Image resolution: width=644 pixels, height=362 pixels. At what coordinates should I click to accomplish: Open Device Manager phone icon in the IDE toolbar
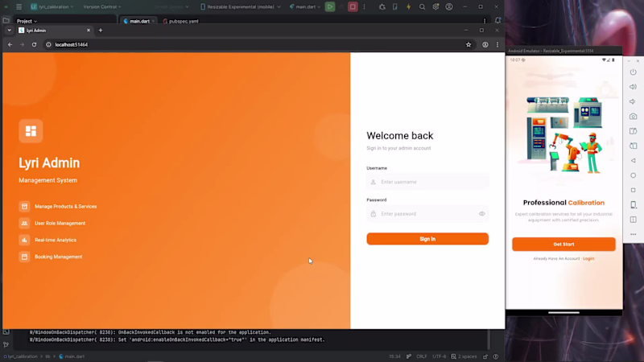coord(394,6)
